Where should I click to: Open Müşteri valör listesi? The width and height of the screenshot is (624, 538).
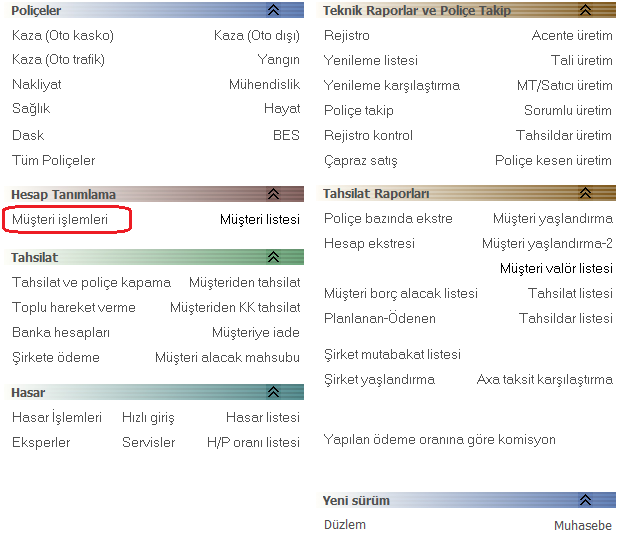[556, 268]
